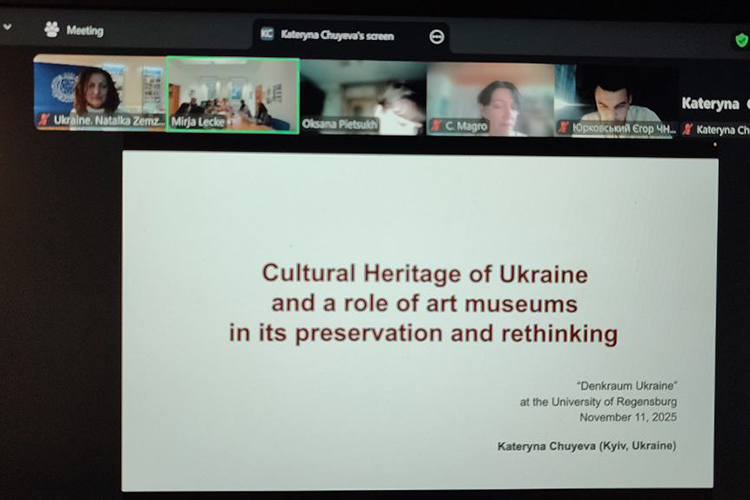This screenshot has width=750, height=500.
Task: Select the Mirja Lecke video tile
Action: 232,92
